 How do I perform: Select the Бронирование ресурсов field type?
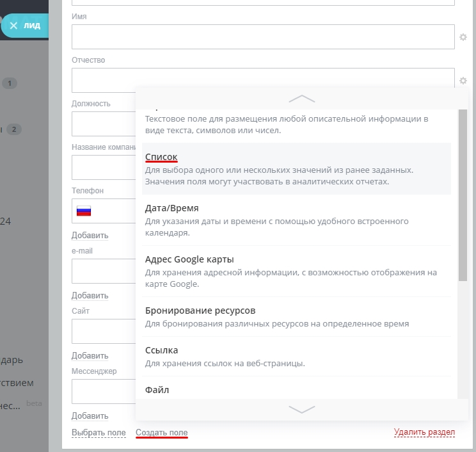(296, 316)
